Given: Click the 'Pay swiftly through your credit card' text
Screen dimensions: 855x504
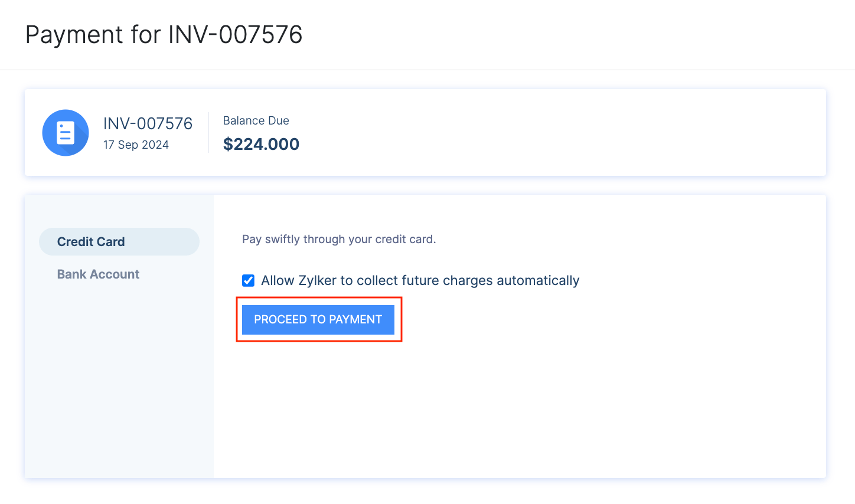Looking at the screenshot, I should point(339,239).
